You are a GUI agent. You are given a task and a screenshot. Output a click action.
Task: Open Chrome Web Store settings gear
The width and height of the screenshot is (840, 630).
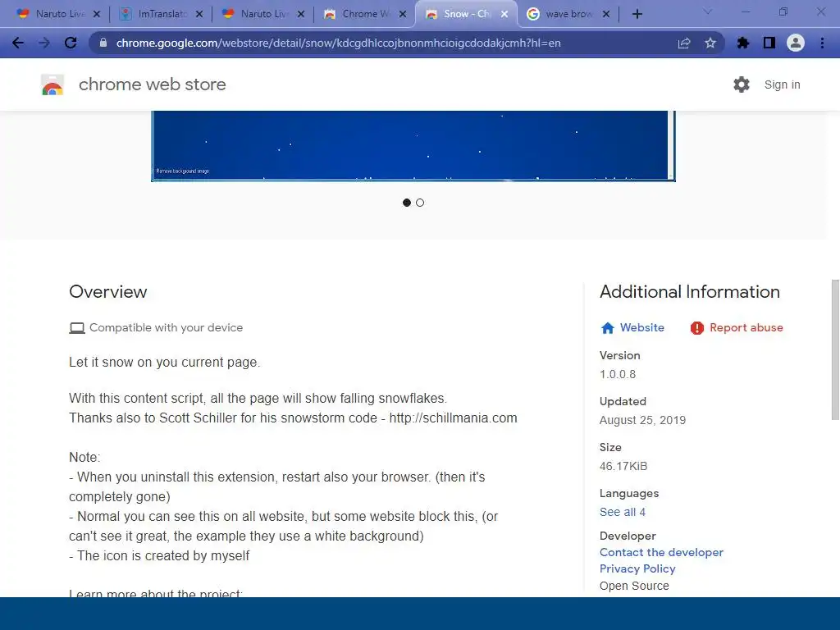click(742, 84)
